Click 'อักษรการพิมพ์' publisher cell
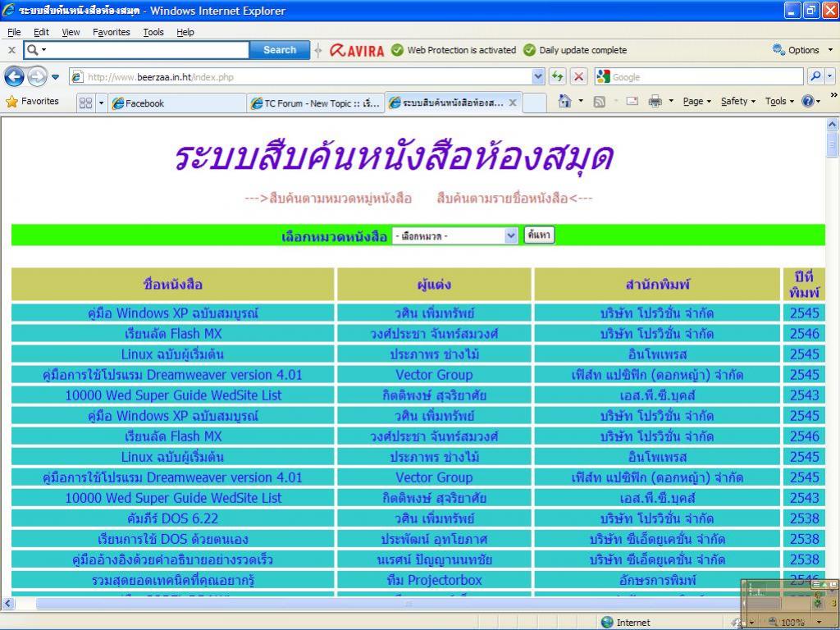 coord(657,580)
